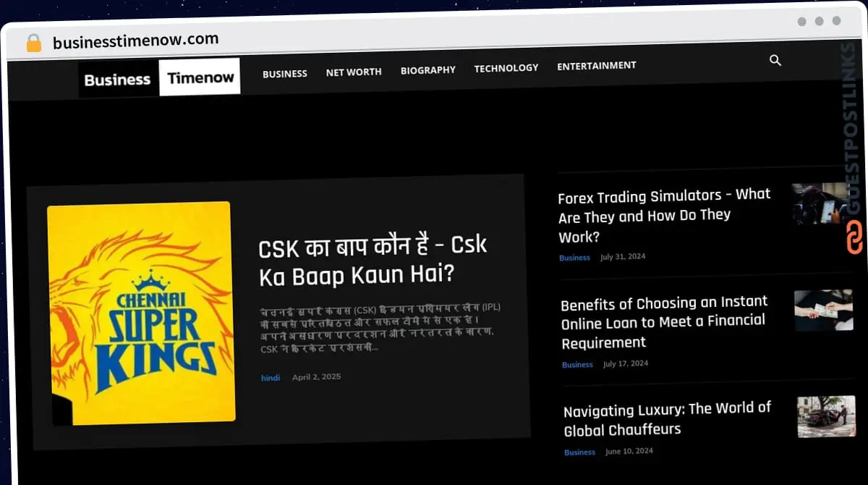Click the search magnifier icon

pos(775,61)
